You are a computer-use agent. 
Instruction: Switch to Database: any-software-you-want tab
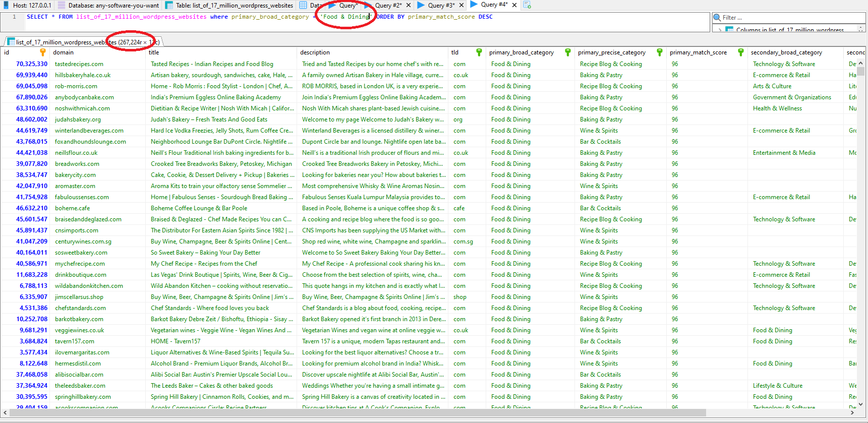coord(108,5)
